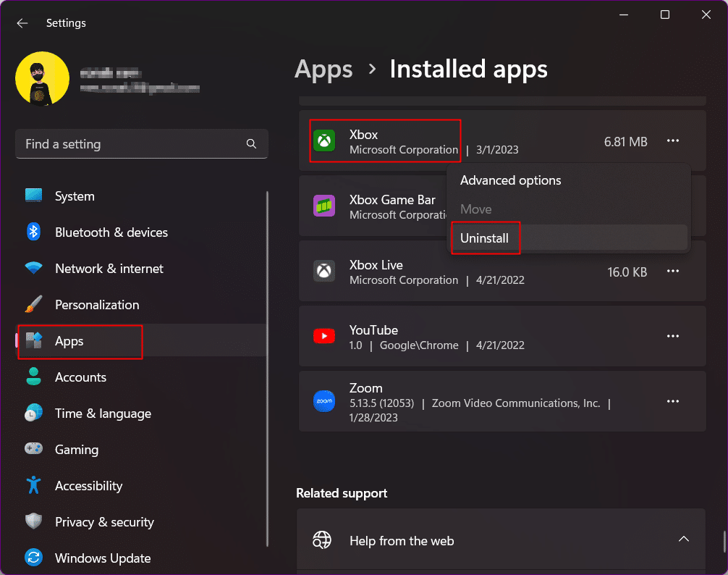Open Gaming settings
The height and width of the screenshot is (575, 728).
tap(142, 450)
